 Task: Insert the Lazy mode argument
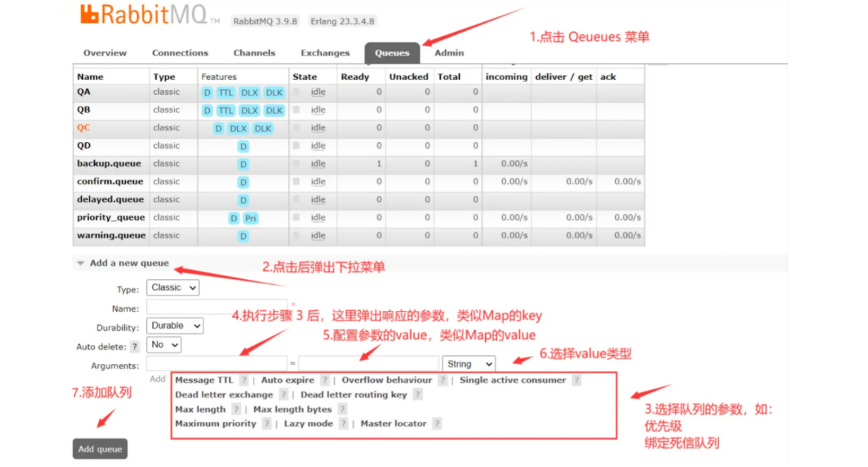pos(308,424)
